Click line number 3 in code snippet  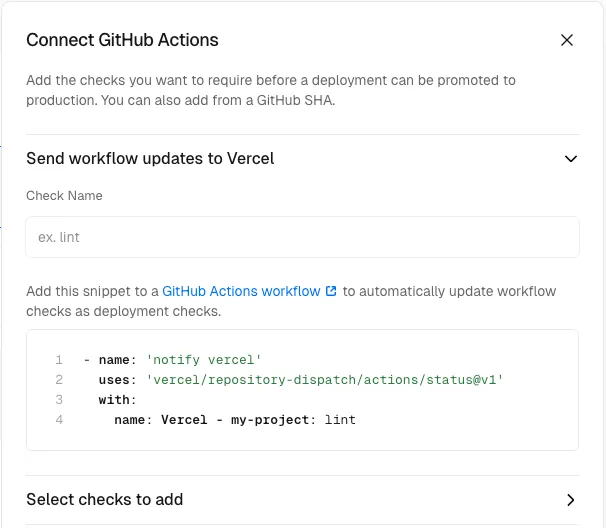(59, 399)
